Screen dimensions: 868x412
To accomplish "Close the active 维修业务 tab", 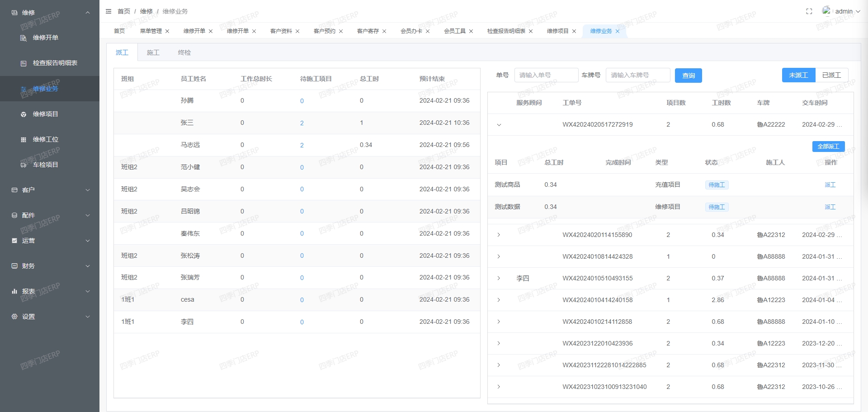I will pyautogui.click(x=618, y=31).
